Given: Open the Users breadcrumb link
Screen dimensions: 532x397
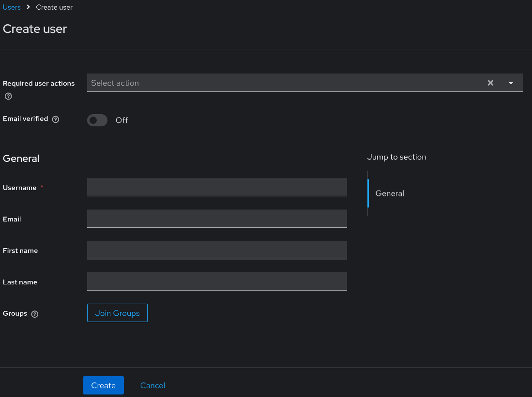Looking at the screenshot, I should pyautogui.click(x=12, y=7).
